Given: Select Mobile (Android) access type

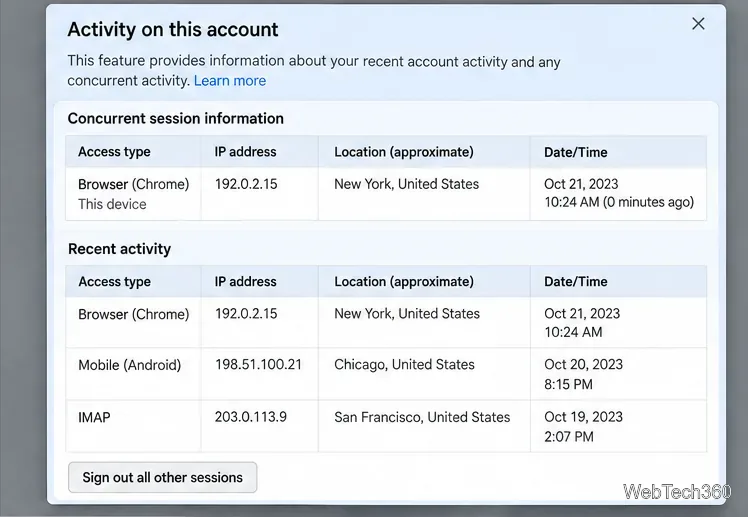Looking at the screenshot, I should 129,365.
